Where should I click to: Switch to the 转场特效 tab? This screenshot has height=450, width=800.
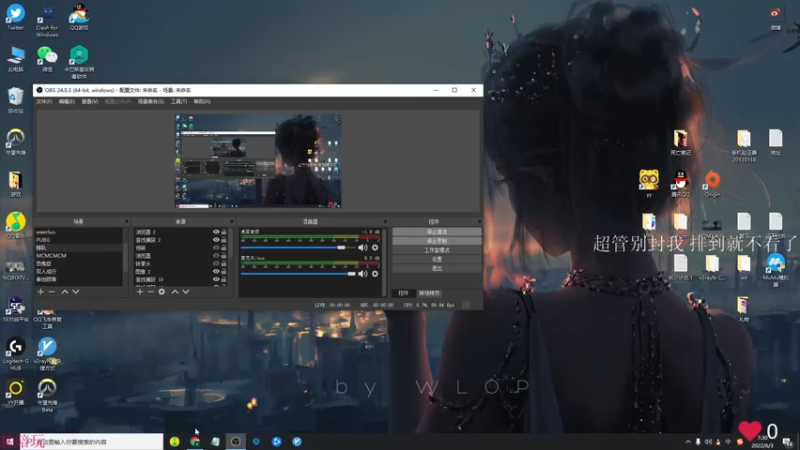click(x=429, y=293)
